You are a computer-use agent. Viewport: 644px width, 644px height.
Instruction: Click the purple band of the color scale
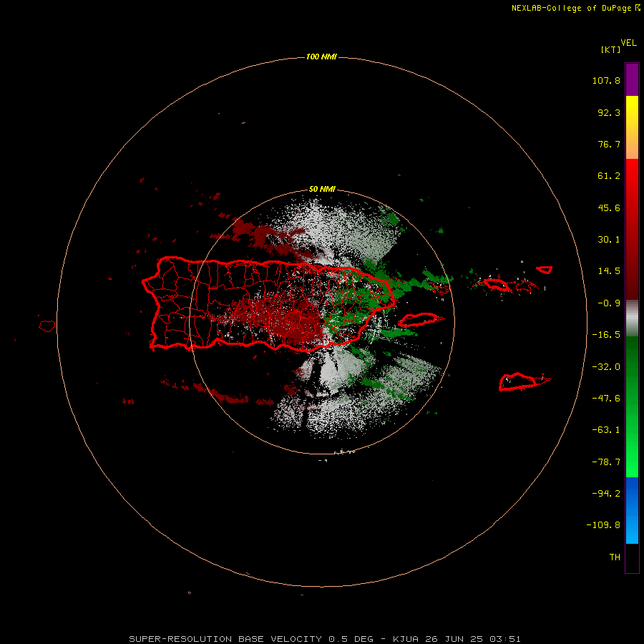point(632,79)
